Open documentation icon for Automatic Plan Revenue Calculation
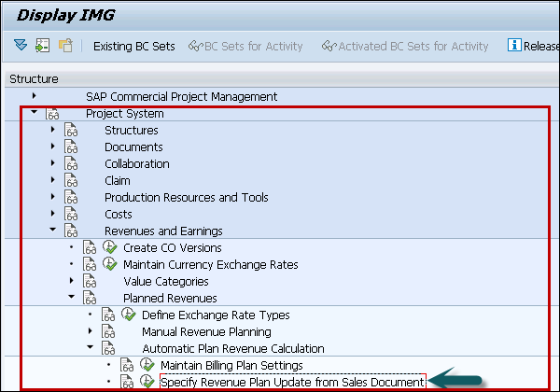The image size is (560, 392). tap(108, 348)
